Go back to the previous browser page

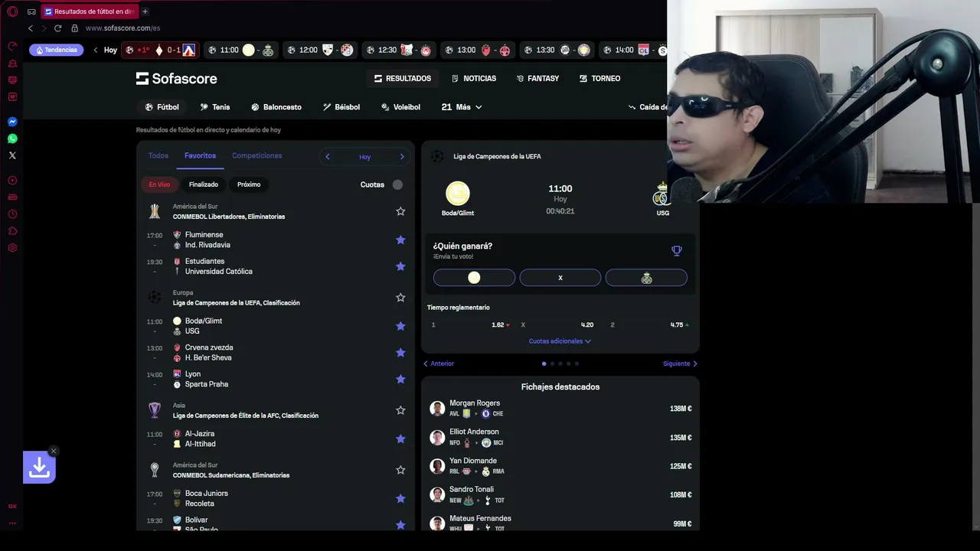31,28
